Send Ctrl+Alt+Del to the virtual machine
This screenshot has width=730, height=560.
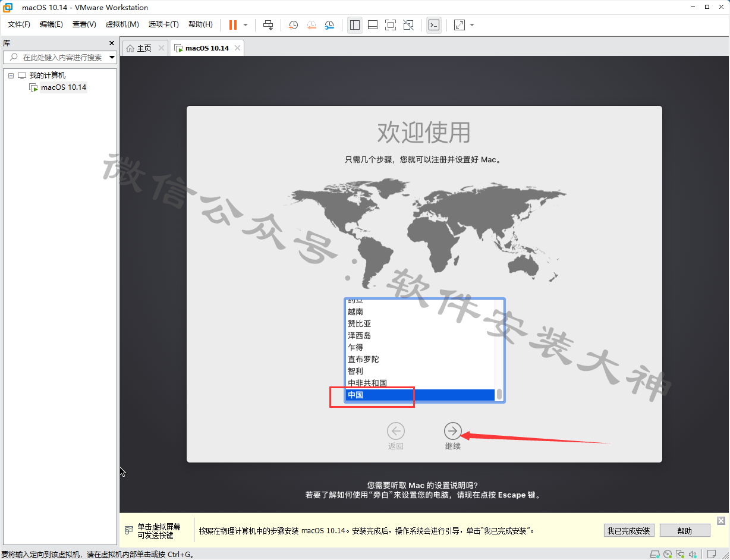[268, 25]
